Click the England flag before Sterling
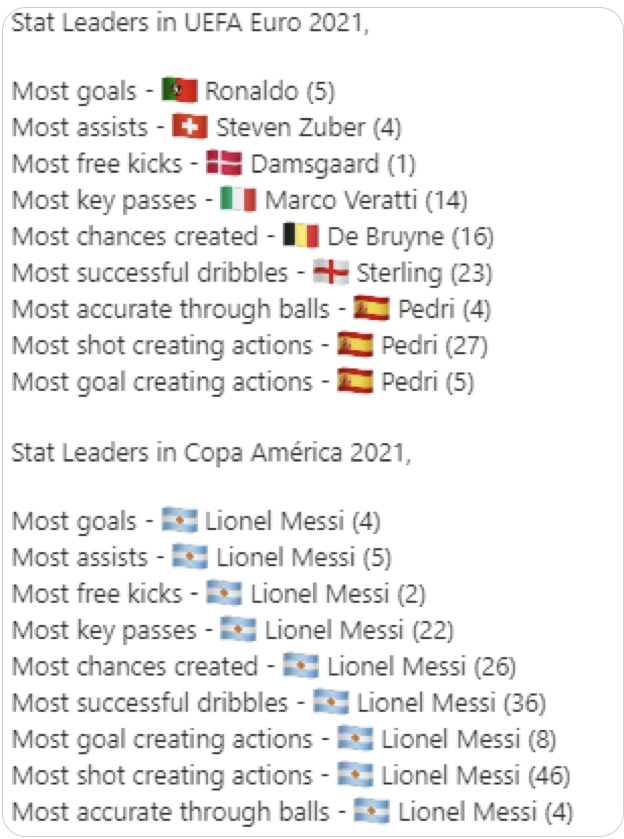Image resolution: width=624 pixels, height=839 pixels. (331, 272)
